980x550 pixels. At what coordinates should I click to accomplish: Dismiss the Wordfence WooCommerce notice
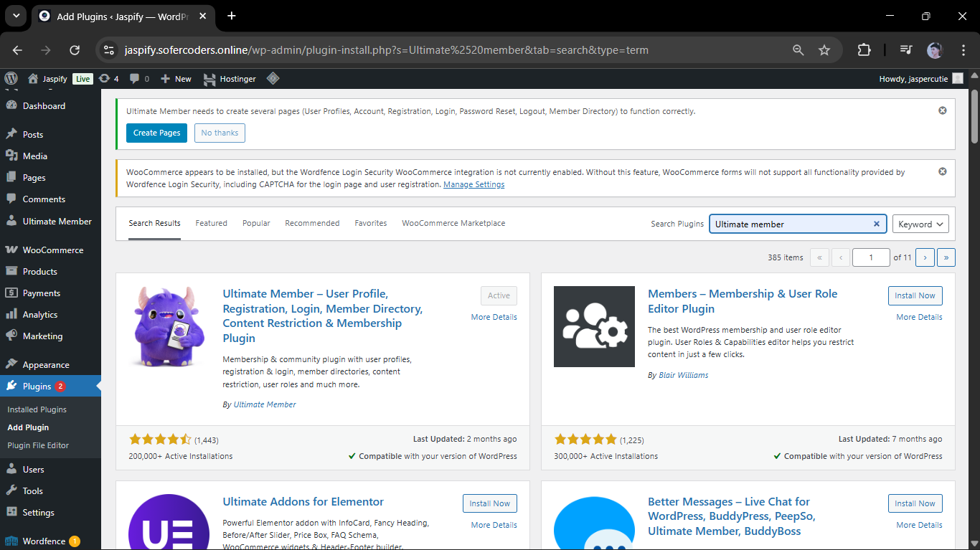click(942, 171)
